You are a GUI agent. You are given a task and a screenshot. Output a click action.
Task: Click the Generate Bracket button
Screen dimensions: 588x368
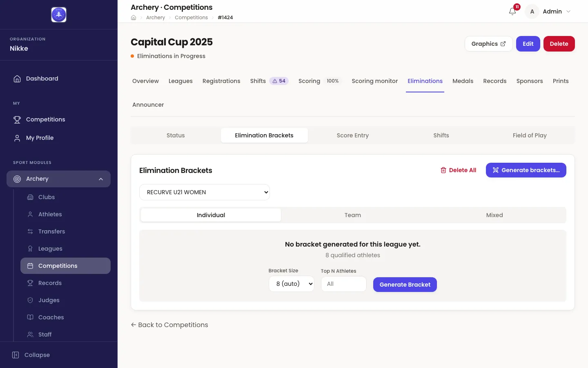(405, 285)
